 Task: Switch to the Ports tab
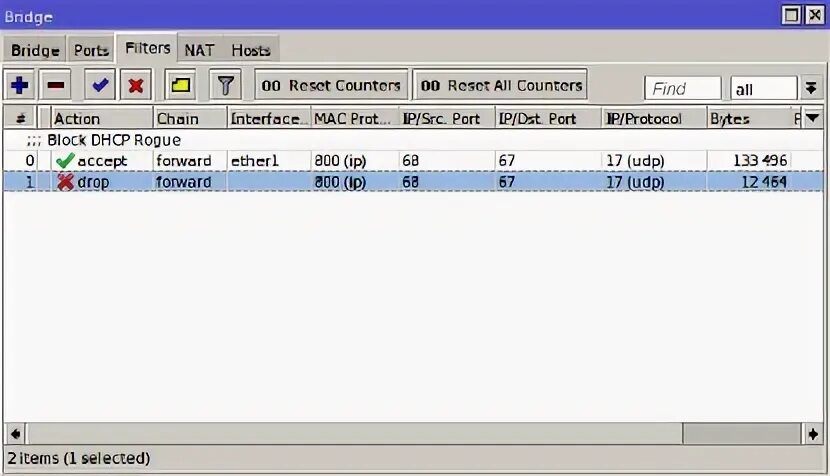91,50
